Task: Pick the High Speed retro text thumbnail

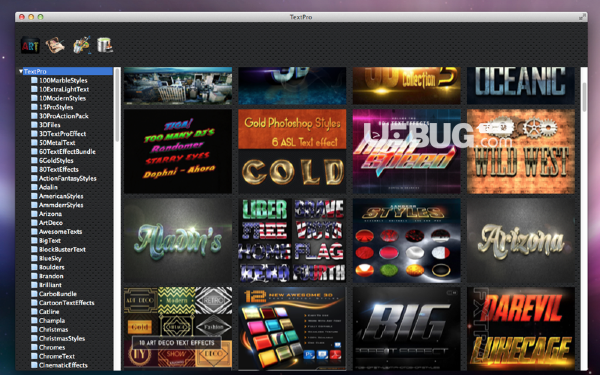Action: pos(406,151)
